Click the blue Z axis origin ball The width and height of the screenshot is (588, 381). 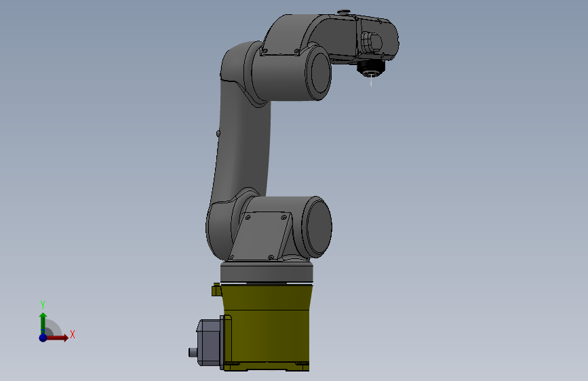click(43, 338)
